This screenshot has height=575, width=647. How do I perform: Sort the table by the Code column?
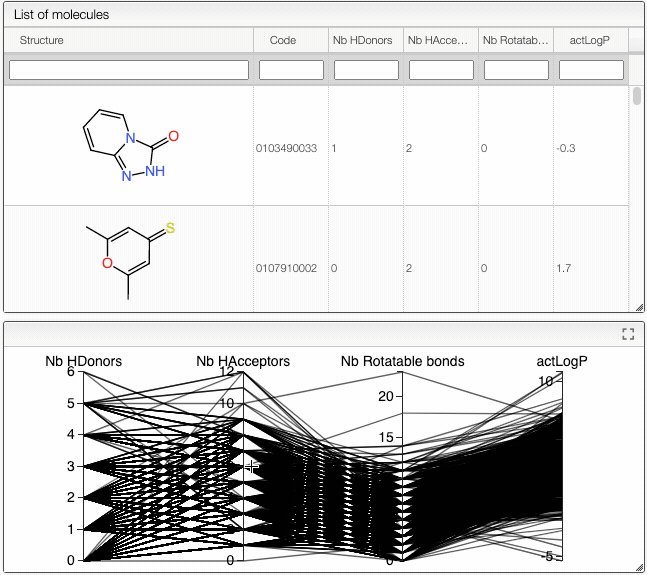click(283, 40)
